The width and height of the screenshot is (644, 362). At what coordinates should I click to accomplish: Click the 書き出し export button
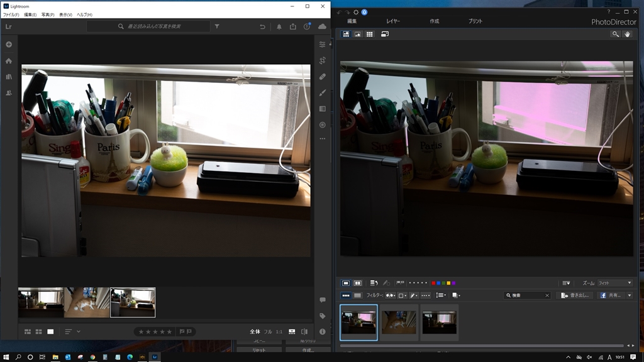coord(575,295)
